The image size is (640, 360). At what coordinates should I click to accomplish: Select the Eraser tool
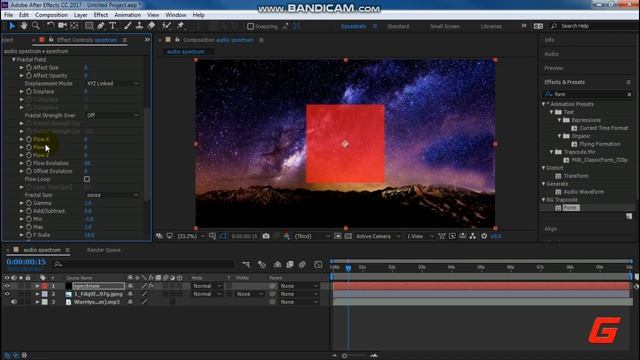coord(151,26)
